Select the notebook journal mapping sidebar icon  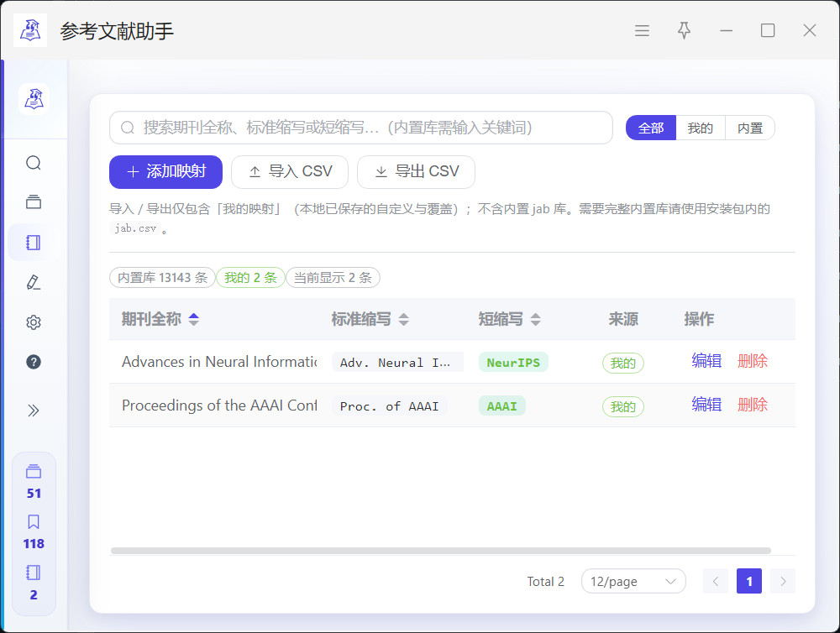pyautogui.click(x=34, y=243)
